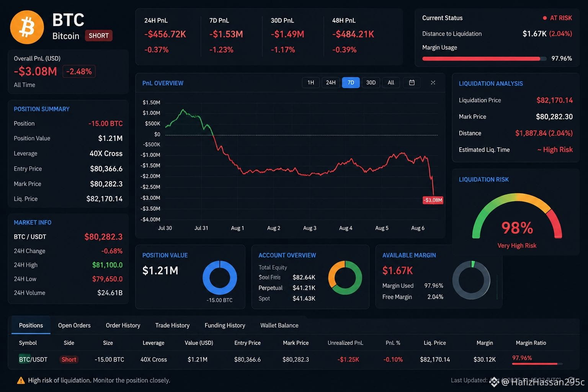Click the 24H PnL value -$456.72K
This screenshot has width=588, height=392.
point(165,34)
